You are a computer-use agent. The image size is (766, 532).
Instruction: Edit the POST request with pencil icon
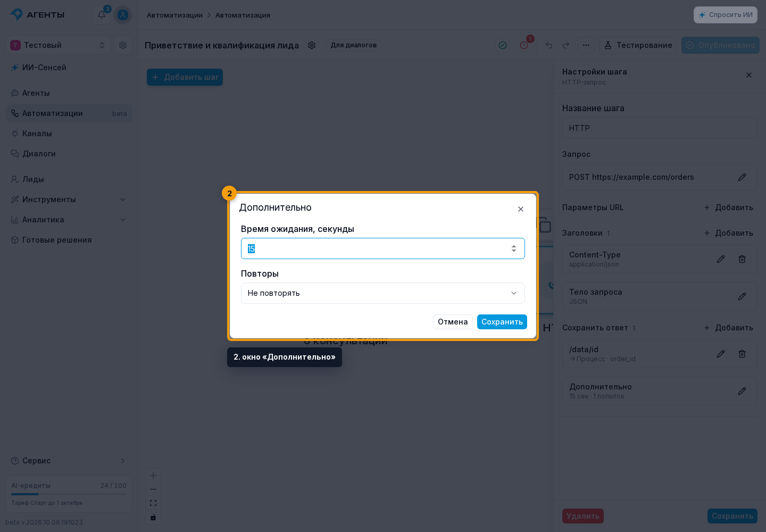tap(742, 177)
